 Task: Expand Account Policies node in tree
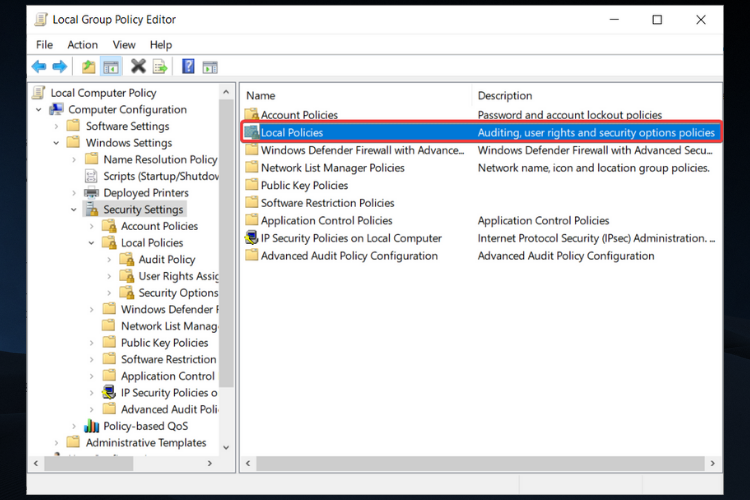click(x=92, y=226)
